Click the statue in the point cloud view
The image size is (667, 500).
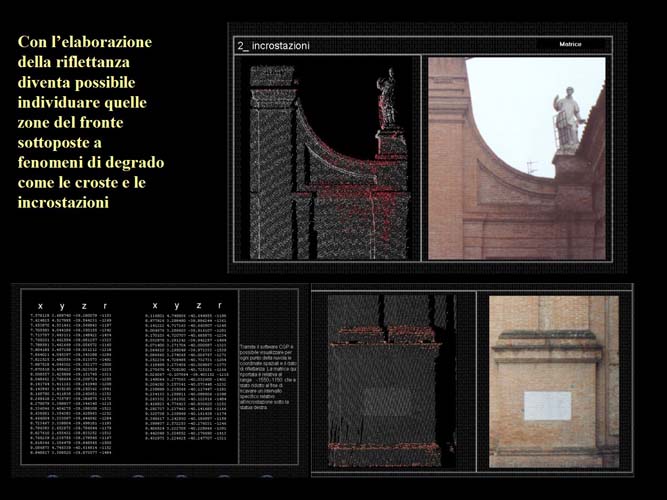[x=386, y=100]
